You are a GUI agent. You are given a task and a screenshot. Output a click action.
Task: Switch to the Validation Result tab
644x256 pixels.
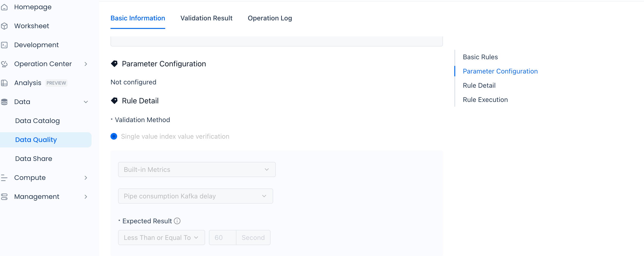pos(206,18)
